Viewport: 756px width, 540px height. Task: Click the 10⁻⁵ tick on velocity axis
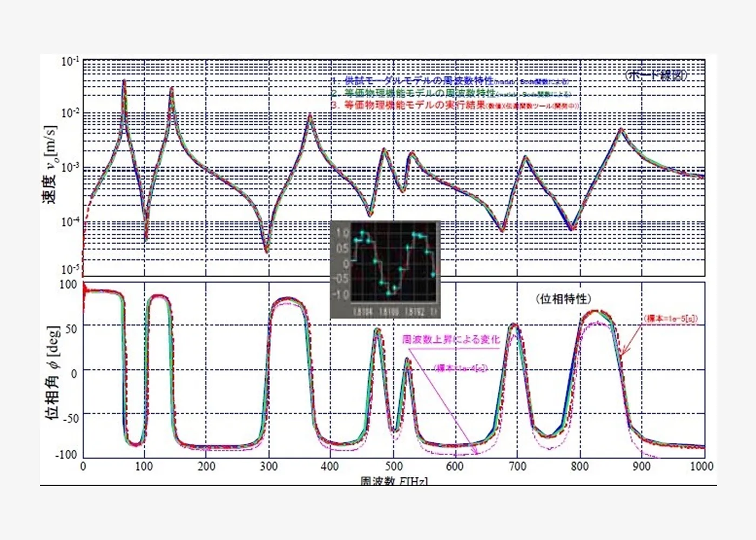tap(70, 269)
